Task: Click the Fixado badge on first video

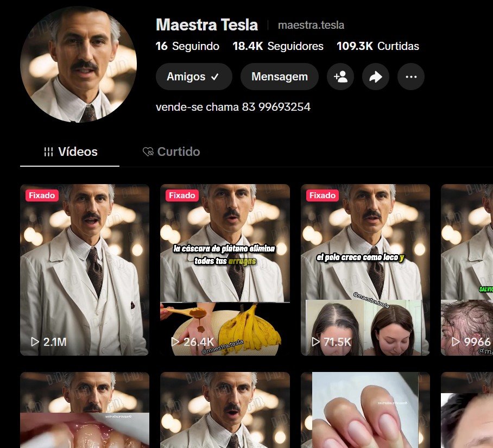Action: 42,195
